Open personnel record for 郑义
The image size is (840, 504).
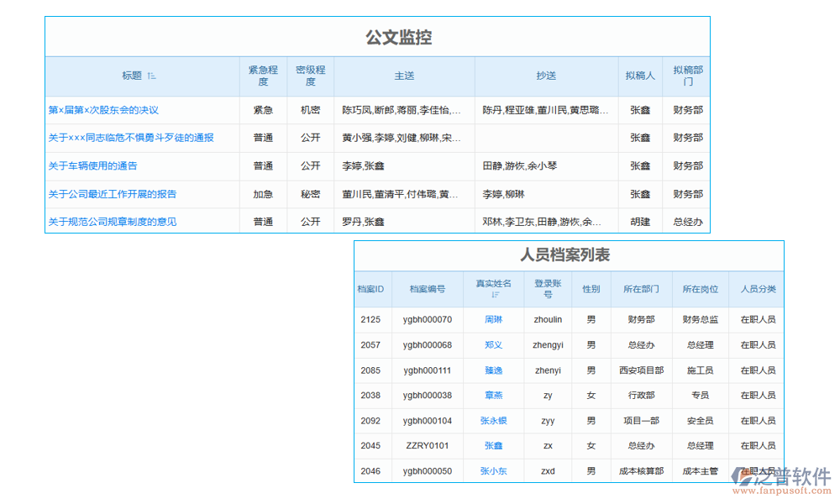[496, 344]
